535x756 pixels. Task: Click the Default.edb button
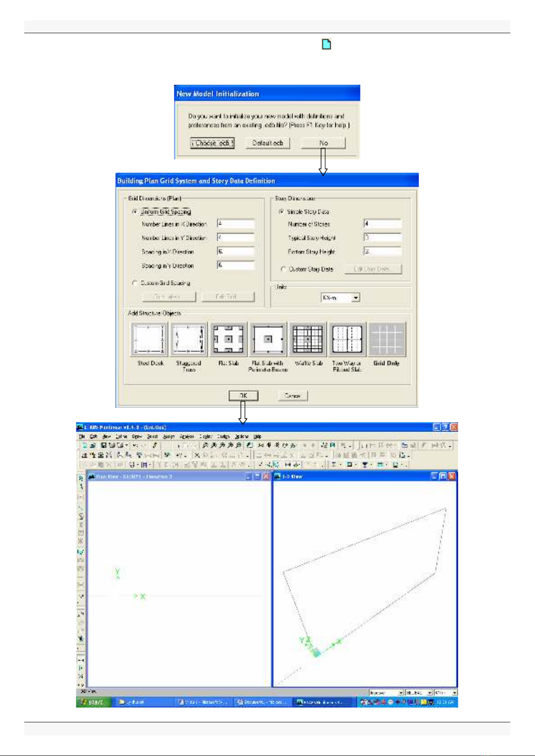click(267, 143)
